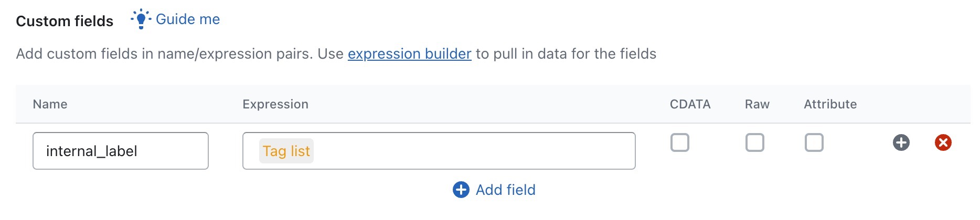980x220 pixels.
Task: Click the Custom fields section heading
Action: 65,21
